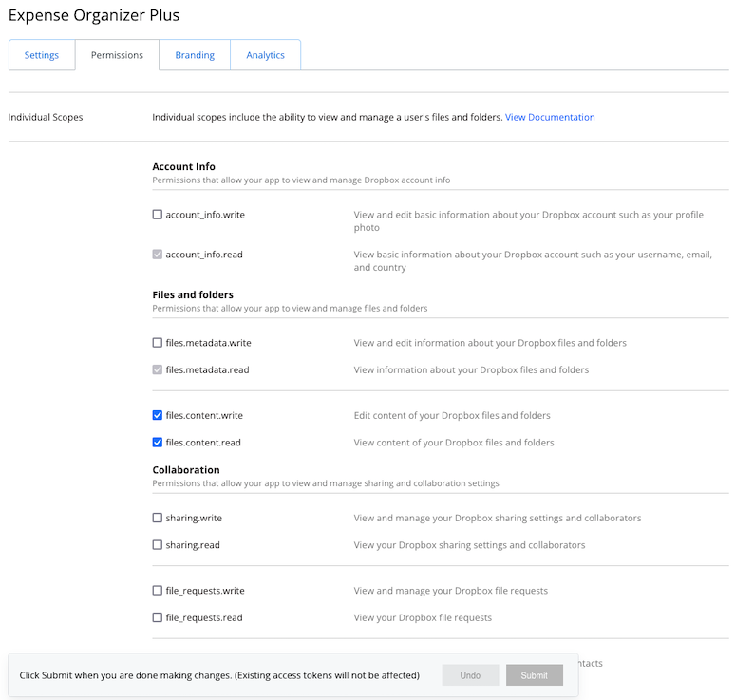Check the file_requests.write box
754x700 pixels.
[x=158, y=591]
